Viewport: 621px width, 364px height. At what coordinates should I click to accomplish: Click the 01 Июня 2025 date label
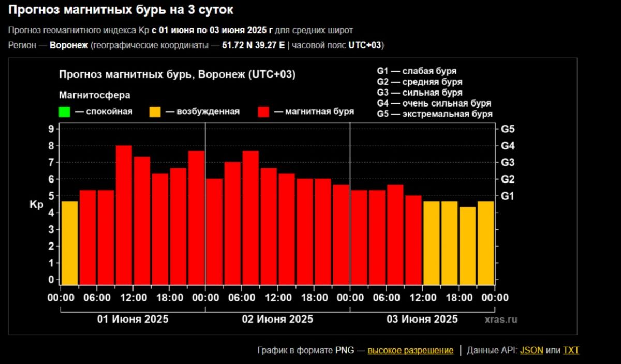(133, 319)
